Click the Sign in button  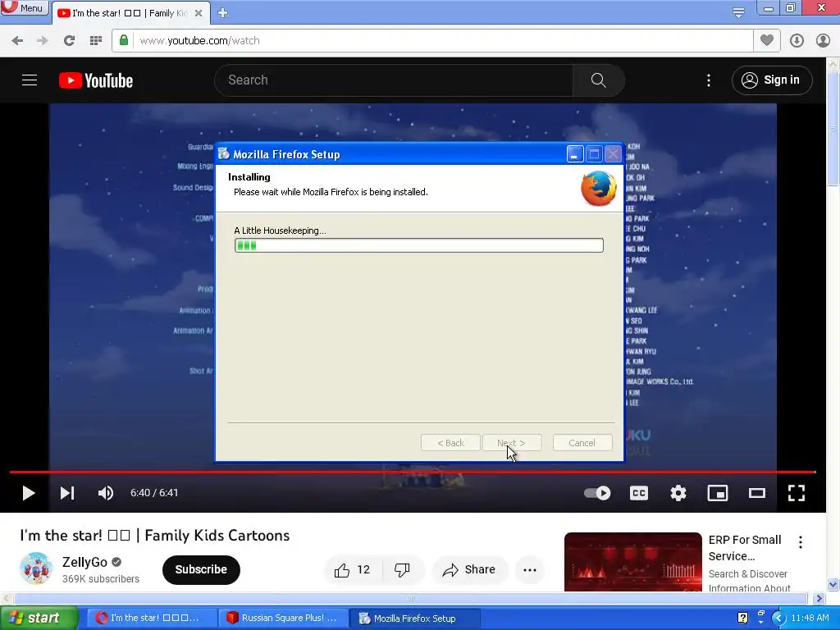click(772, 80)
